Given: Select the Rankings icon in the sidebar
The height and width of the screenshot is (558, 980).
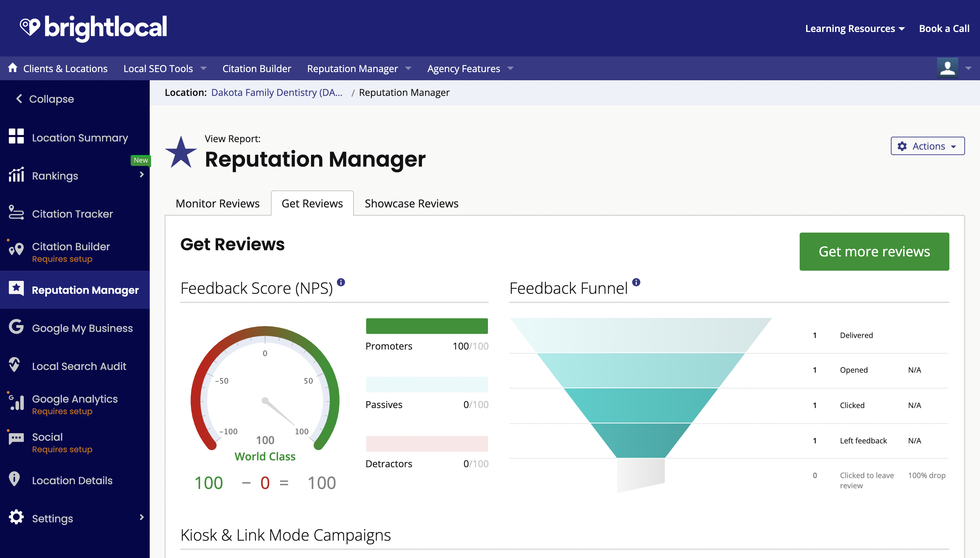Looking at the screenshot, I should point(15,175).
